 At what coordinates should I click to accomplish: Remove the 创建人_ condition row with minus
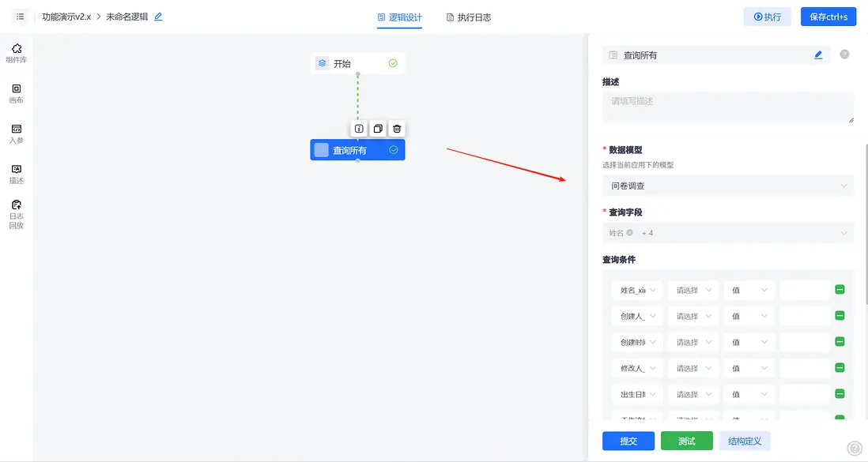pyautogui.click(x=840, y=315)
